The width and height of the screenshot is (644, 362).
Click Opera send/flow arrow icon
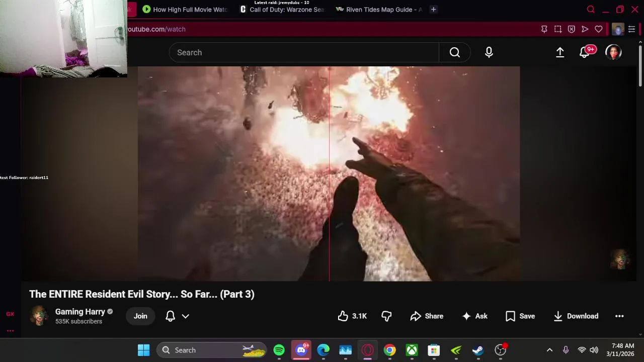(x=585, y=29)
